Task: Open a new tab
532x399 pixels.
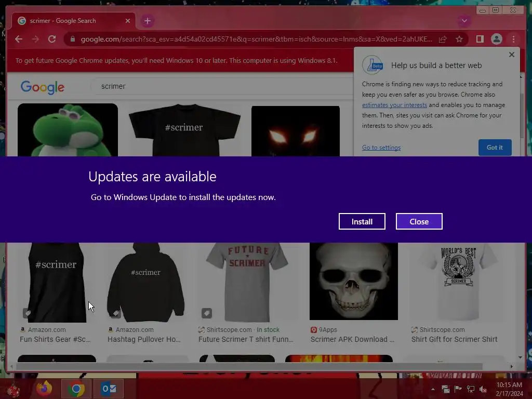Action: [x=147, y=21]
